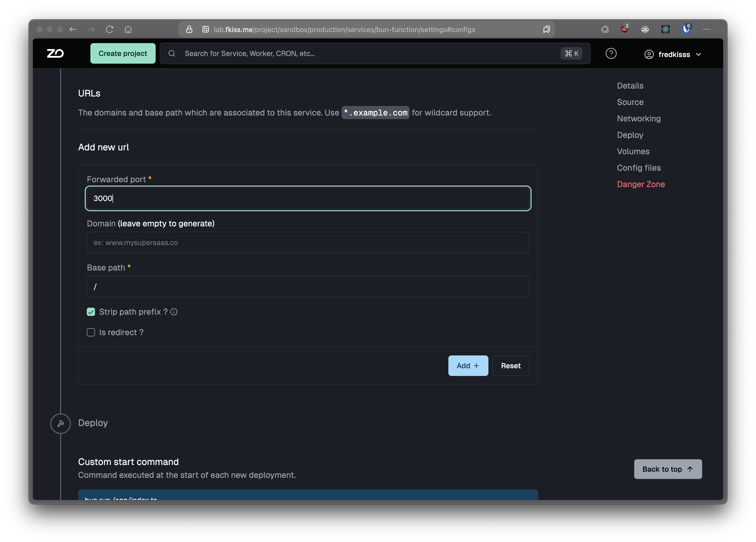Screen dimensions: 756x542
Task: Jump to Deploy section in sidebar
Action: tap(630, 135)
